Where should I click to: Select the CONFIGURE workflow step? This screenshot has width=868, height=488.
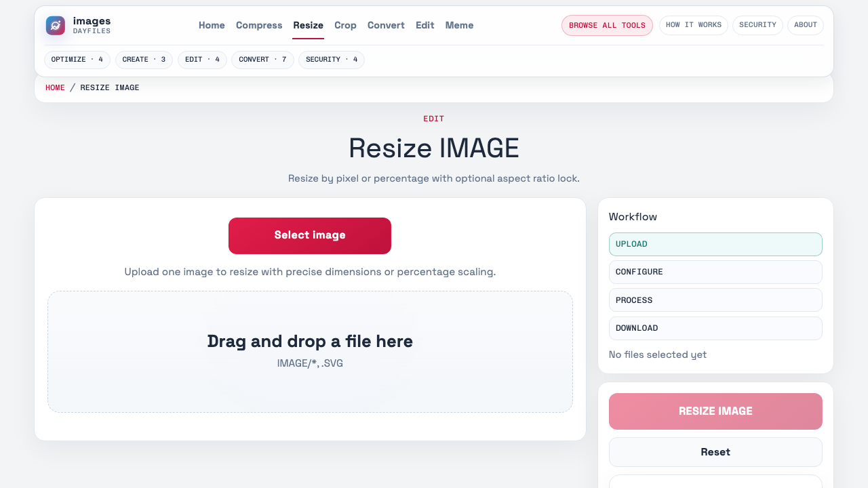(715, 272)
